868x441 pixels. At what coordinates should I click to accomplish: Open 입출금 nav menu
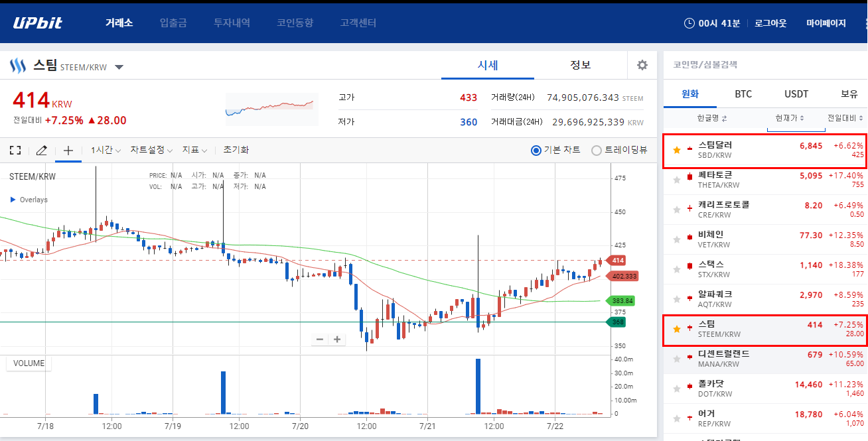pyautogui.click(x=173, y=23)
